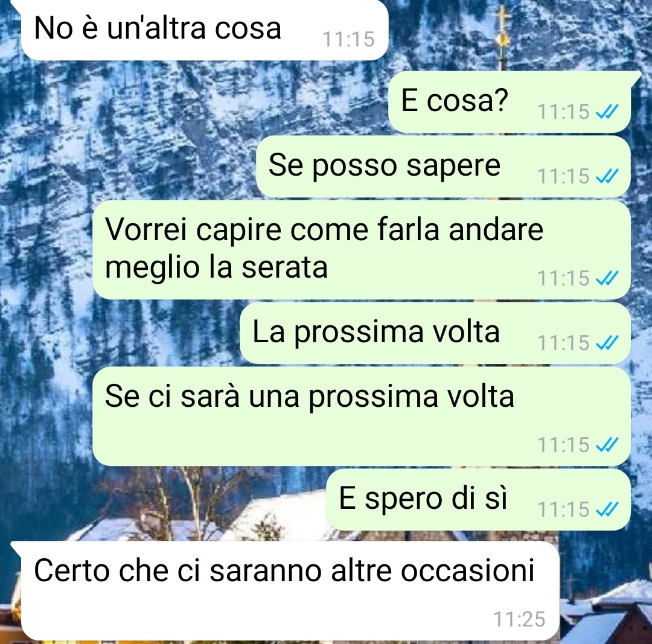Screen dimensions: 652x644
Task: Select 'Certo che ci saranno altre occasioni' message
Action: coord(290,591)
